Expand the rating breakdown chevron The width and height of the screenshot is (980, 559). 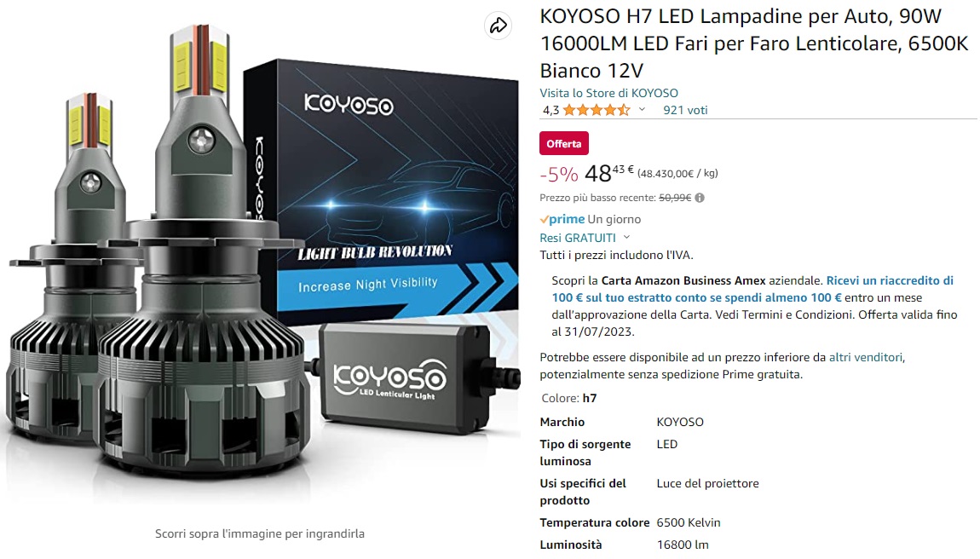tap(642, 110)
